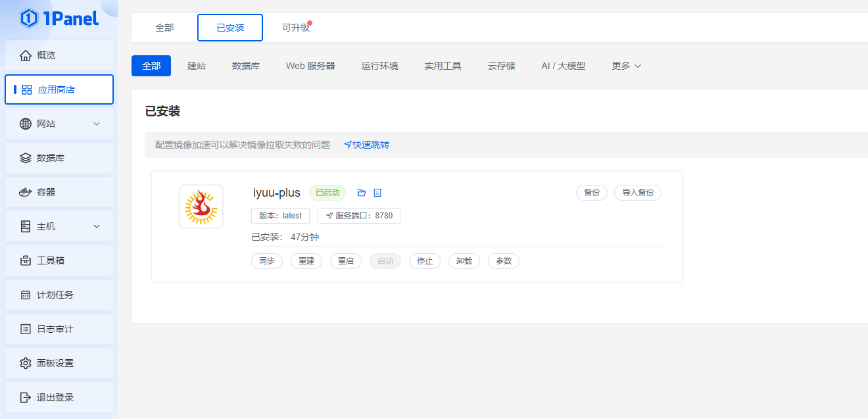868x419 pixels.
Task: Click the 工具箱 toolbox icon
Action: click(26, 260)
